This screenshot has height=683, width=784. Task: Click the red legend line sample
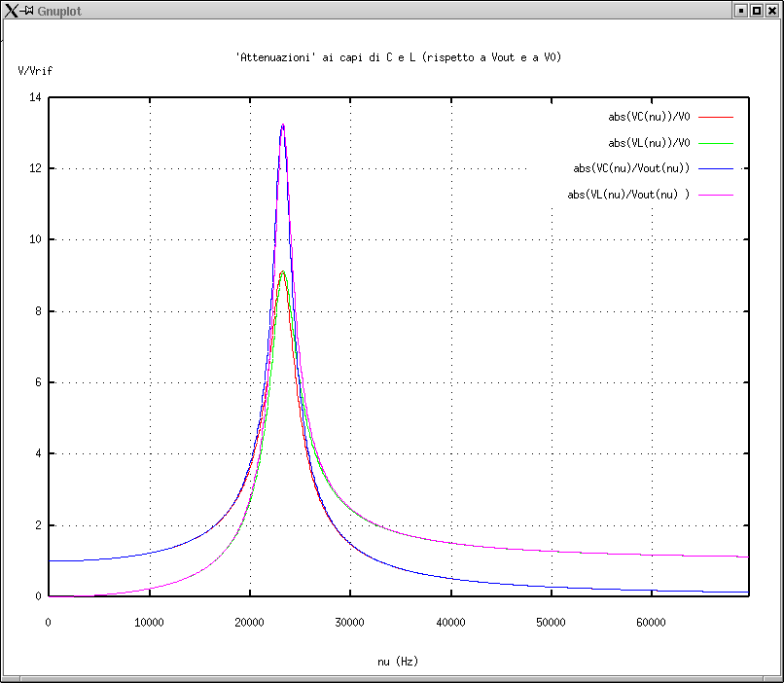point(715,117)
